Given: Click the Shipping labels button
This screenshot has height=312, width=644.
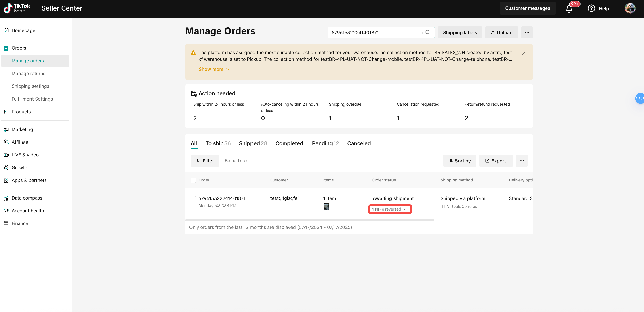Looking at the screenshot, I should pyautogui.click(x=460, y=32).
